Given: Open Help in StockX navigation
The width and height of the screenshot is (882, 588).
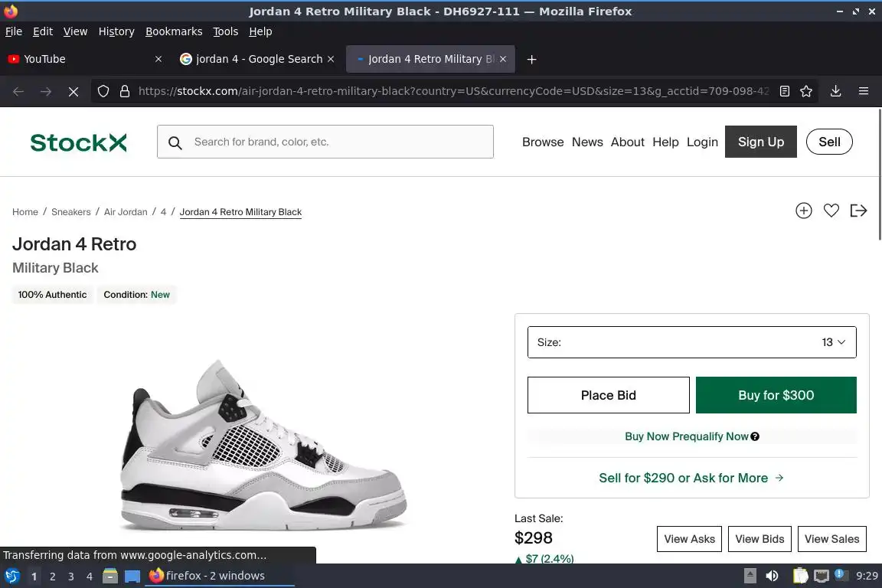Looking at the screenshot, I should pyautogui.click(x=665, y=142).
